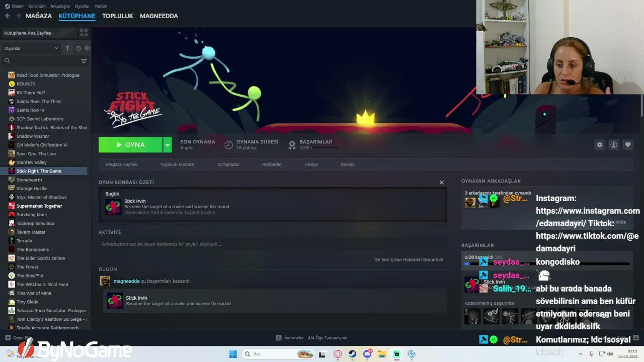Go back with the navigation arrow
The width and height of the screenshot is (644, 362).
click(x=8, y=16)
